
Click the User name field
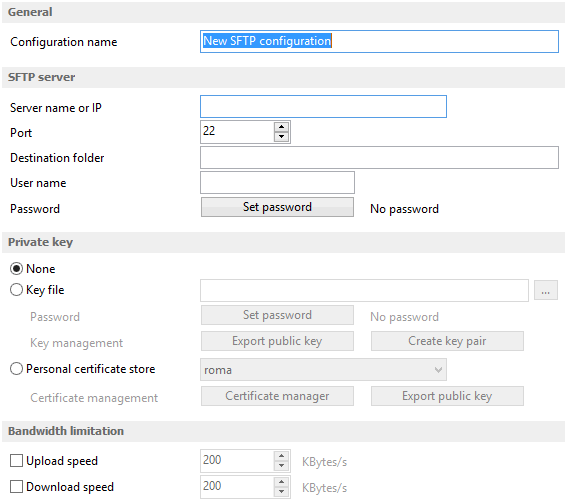[x=277, y=183]
